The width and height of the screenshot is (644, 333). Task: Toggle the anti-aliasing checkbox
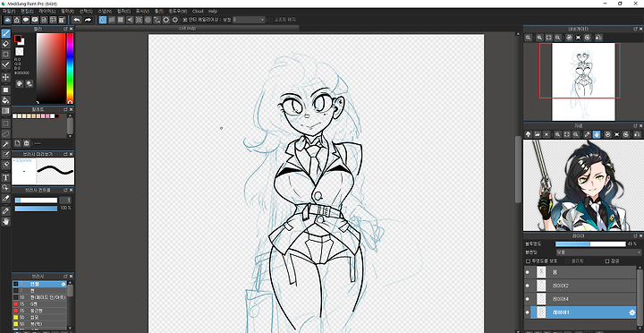(184, 20)
